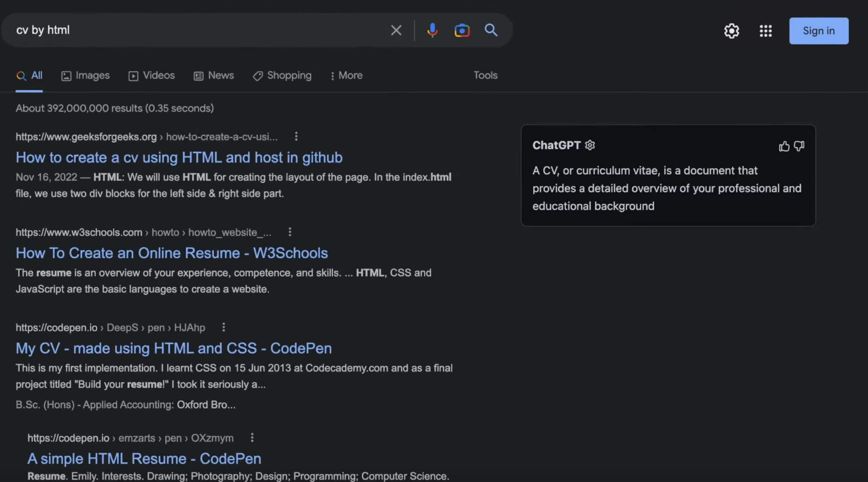Open the search Tools options

[485, 75]
